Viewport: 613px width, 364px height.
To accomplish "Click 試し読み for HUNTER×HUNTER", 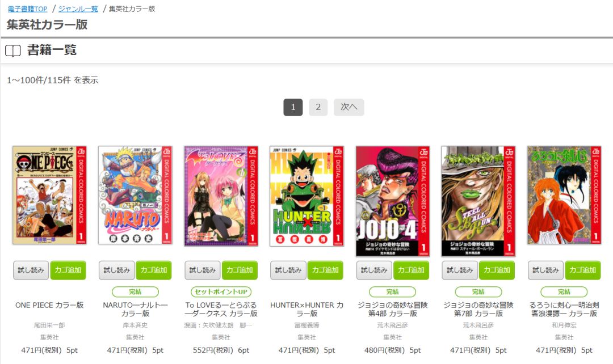I will pos(288,270).
